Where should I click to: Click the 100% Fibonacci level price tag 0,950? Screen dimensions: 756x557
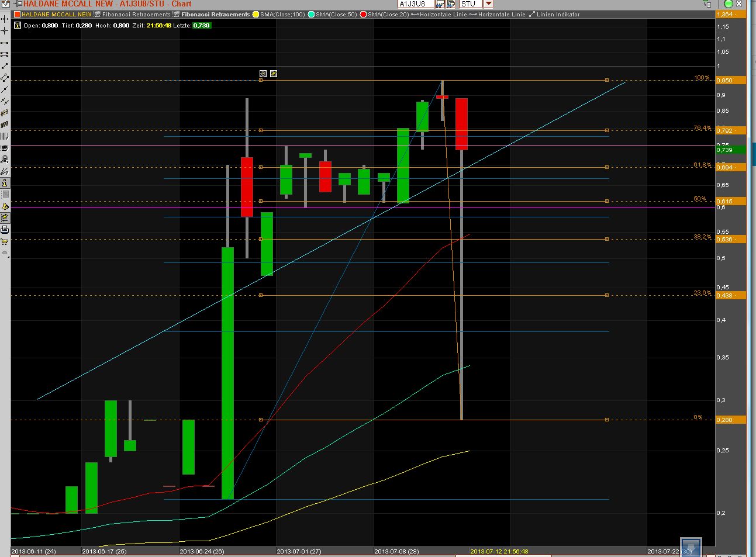[x=731, y=80]
